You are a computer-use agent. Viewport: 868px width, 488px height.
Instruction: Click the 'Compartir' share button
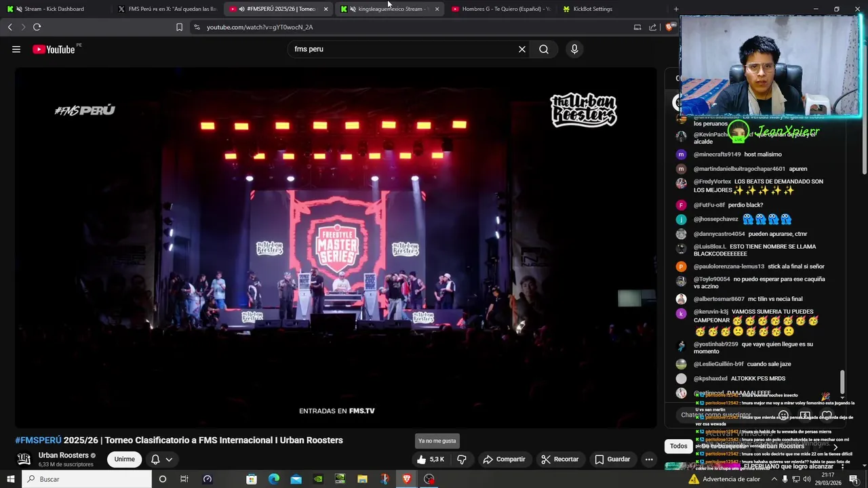504,459
